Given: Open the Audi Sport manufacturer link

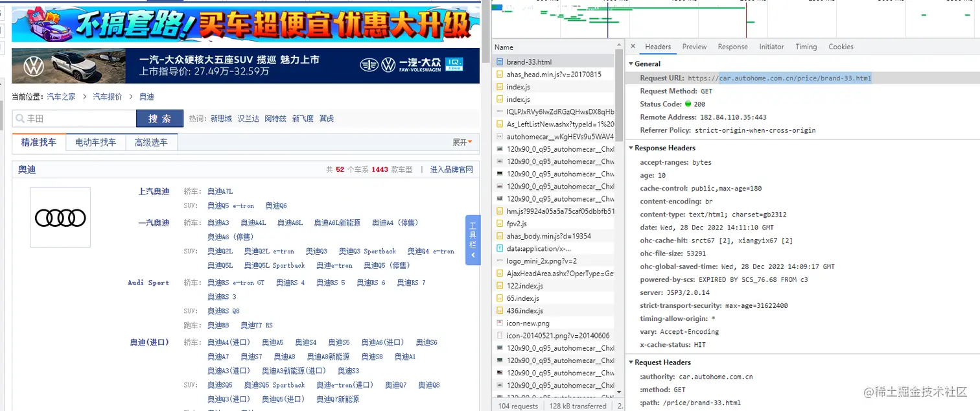Looking at the screenshot, I should (x=148, y=283).
